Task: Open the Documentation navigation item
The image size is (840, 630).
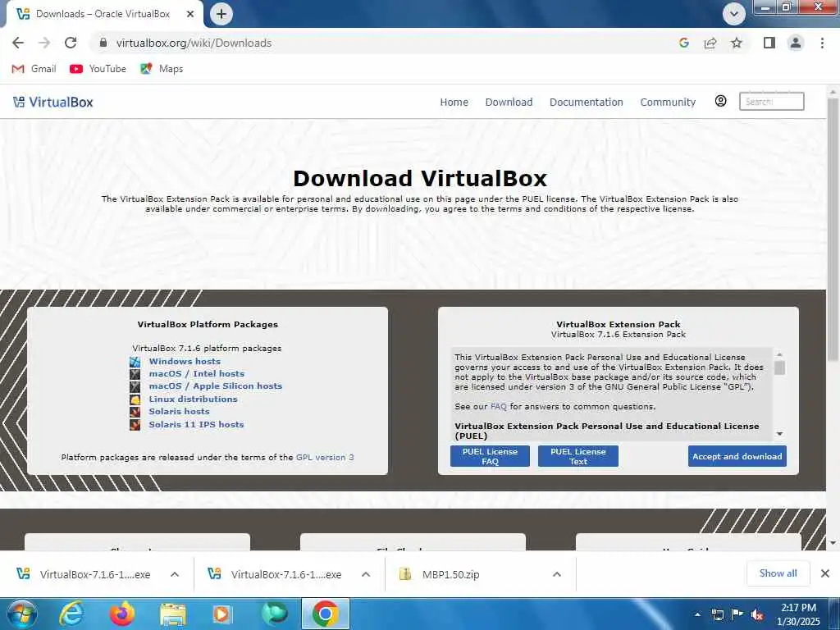Action: tap(586, 103)
